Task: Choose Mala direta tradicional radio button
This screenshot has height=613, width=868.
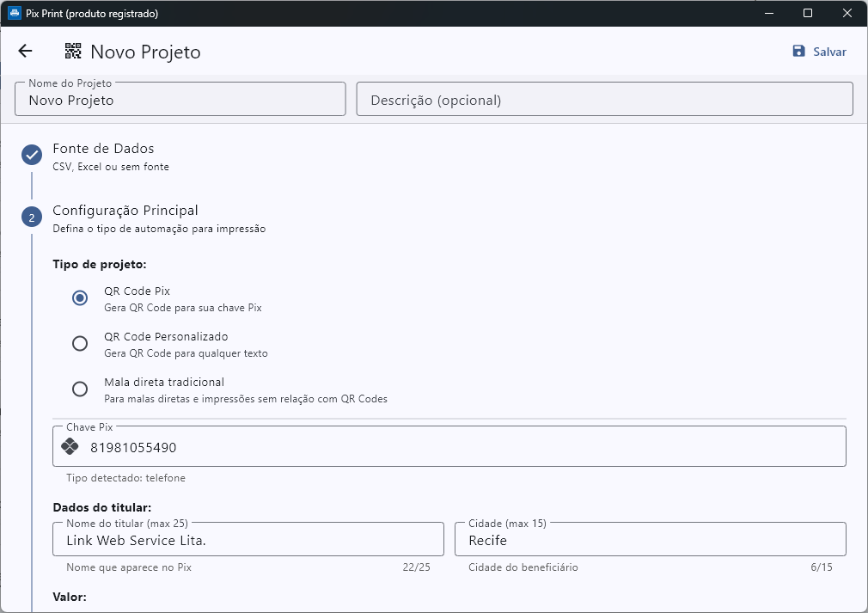Action: click(x=80, y=389)
